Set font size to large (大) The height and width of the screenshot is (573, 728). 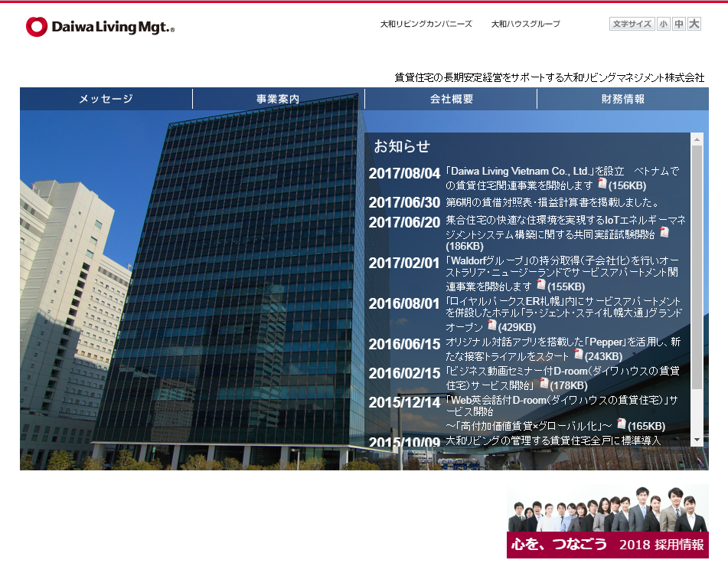pos(694,25)
